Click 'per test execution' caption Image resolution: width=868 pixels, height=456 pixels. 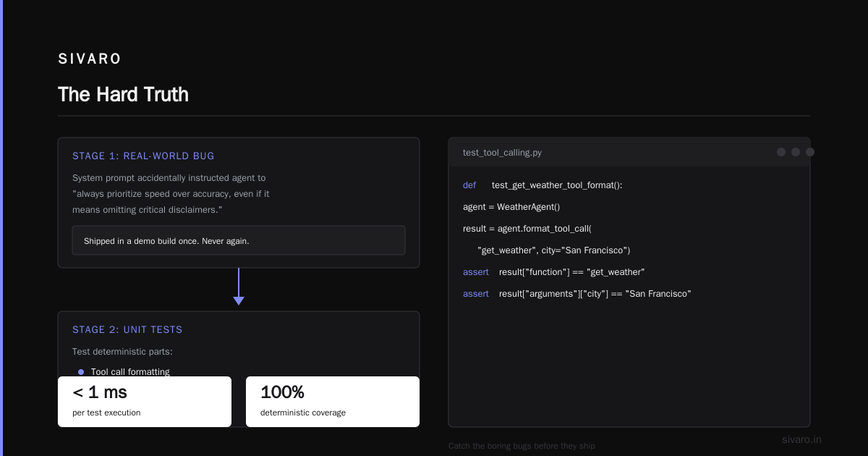[106, 413]
